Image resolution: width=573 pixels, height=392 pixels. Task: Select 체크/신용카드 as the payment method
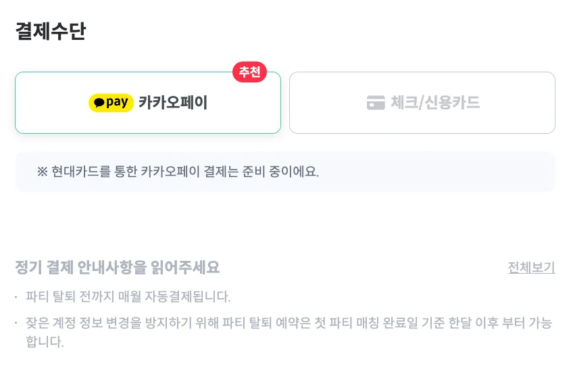pos(422,102)
